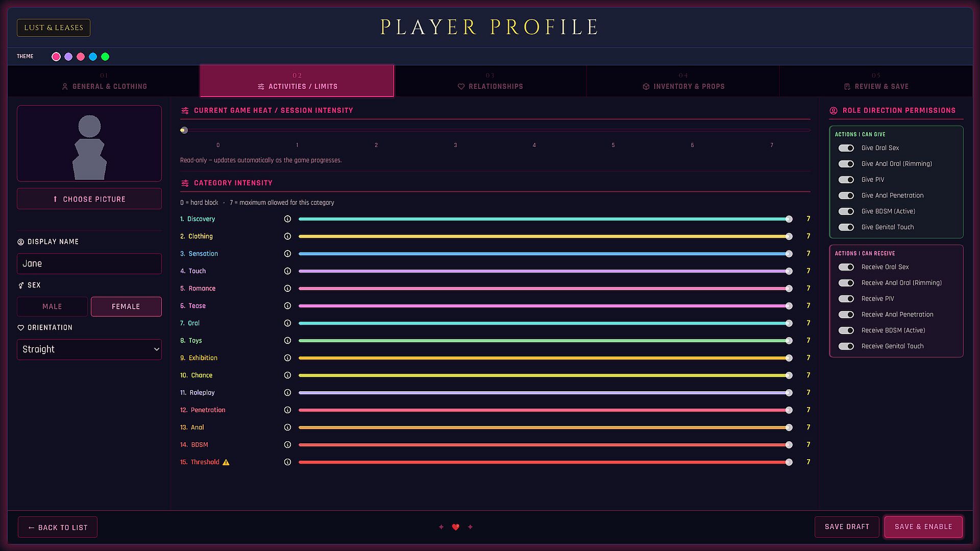This screenshot has width=980, height=551.
Task: Choose the hot pink theme swatch
Action: click(x=56, y=57)
